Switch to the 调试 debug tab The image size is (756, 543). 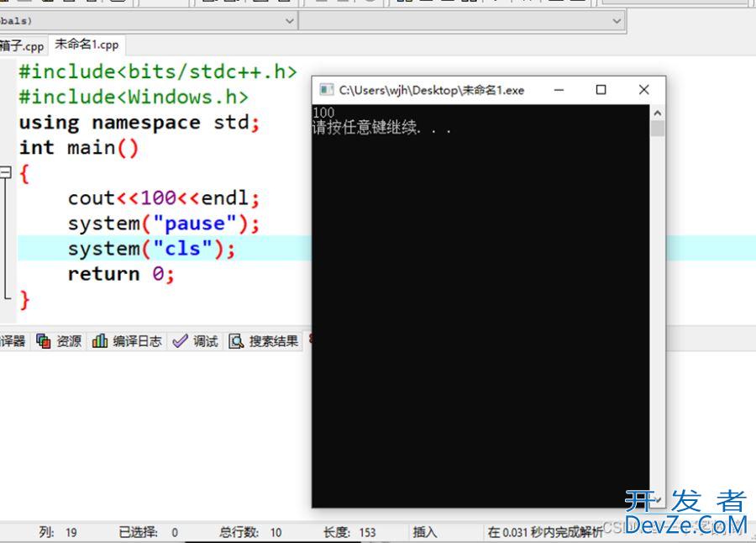point(196,341)
